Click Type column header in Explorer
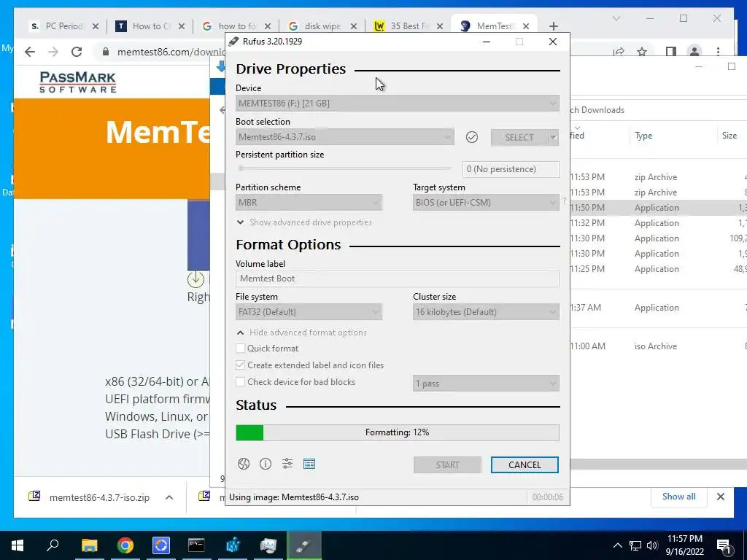The image size is (747, 560). (x=643, y=136)
